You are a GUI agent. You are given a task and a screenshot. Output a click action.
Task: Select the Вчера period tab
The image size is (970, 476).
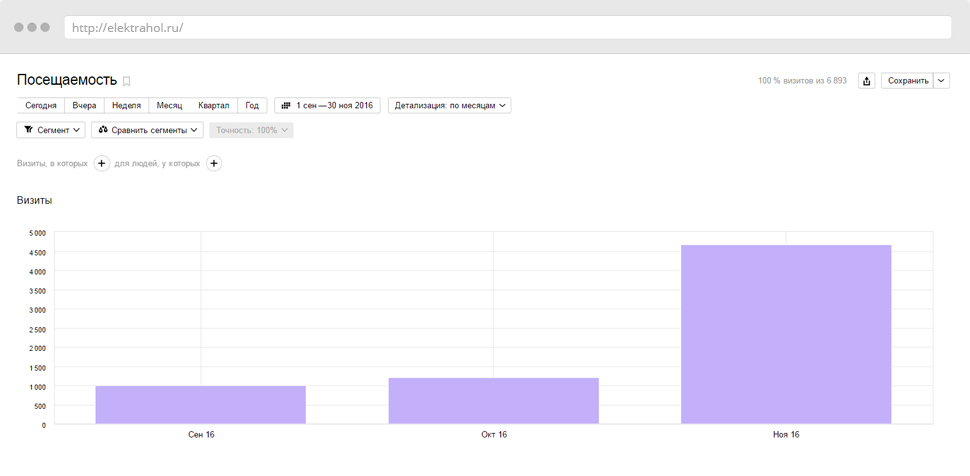click(x=84, y=106)
